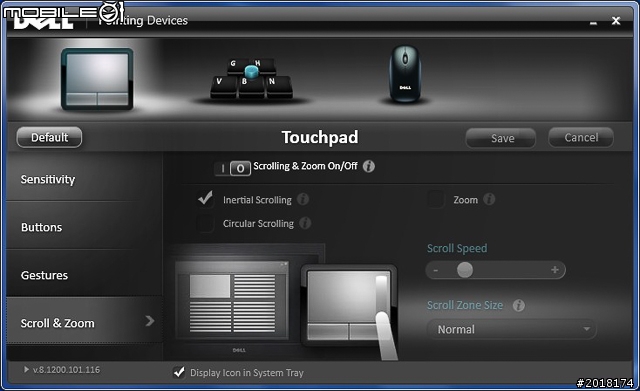
Task: Open Scroll Zone Size dropdown
Action: point(511,329)
